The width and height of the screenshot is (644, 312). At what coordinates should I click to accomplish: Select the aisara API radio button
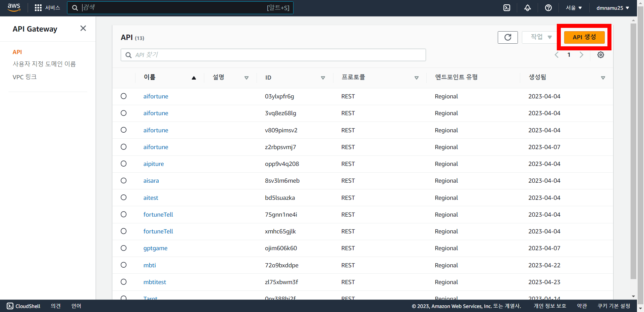coord(124,181)
